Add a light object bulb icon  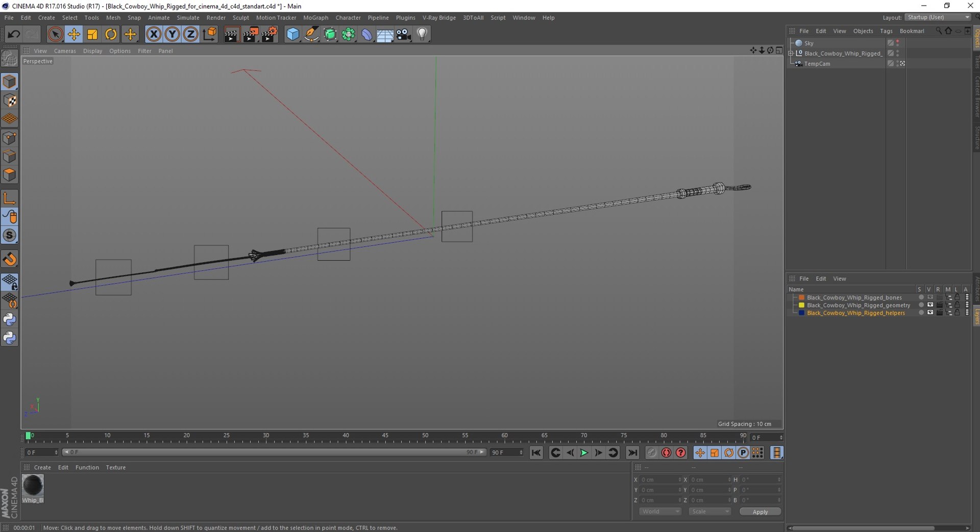click(422, 34)
